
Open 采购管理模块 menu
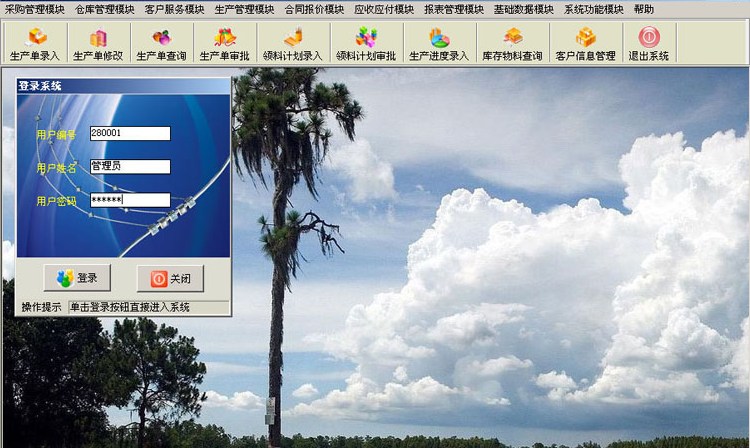click(34, 9)
